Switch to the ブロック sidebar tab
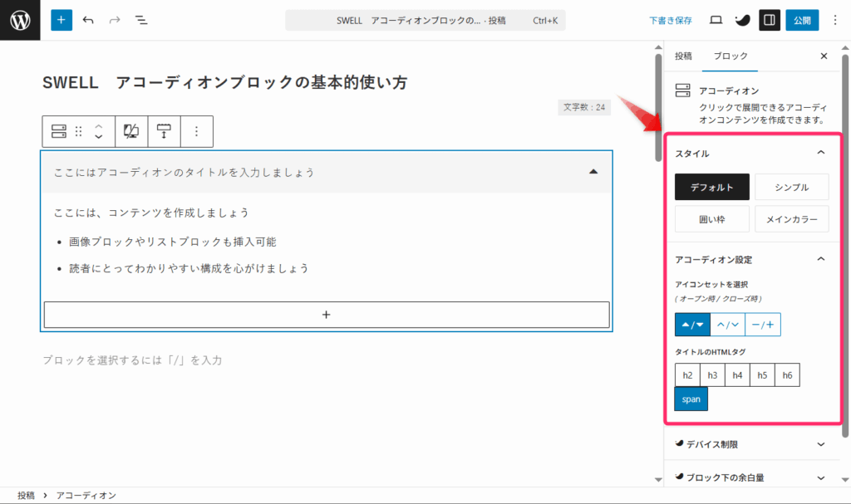This screenshot has width=851, height=504. coord(730,56)
